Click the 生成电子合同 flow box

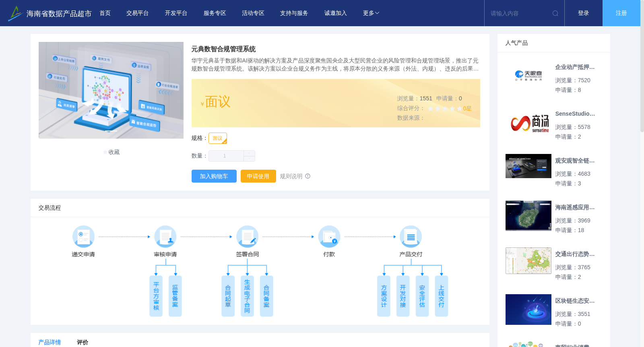click(247, 296)
